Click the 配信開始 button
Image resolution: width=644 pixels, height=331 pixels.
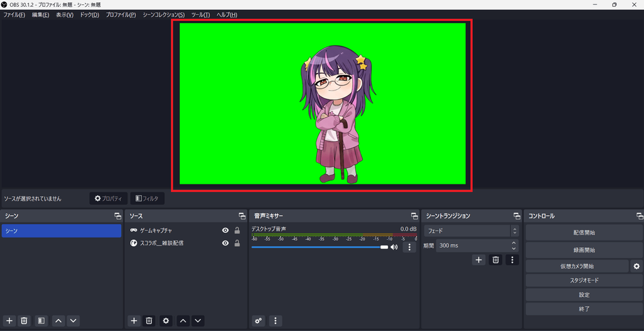[584, 233]
